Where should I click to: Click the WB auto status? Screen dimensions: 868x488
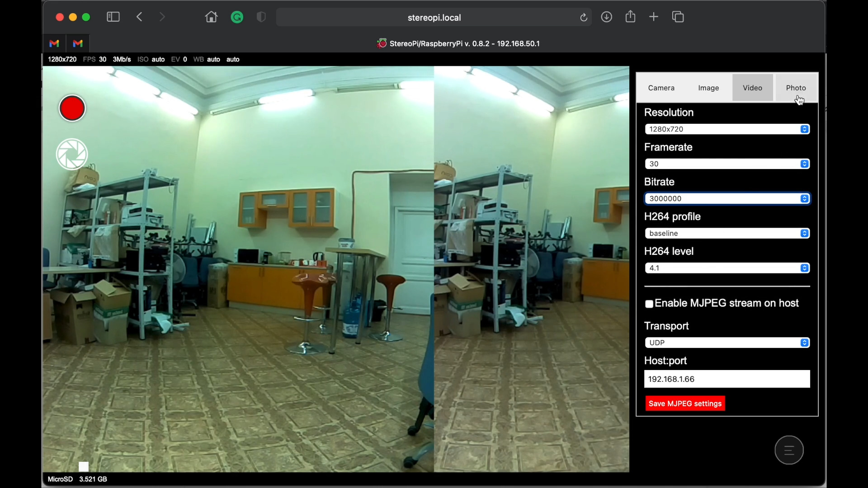tap(207, 59)
